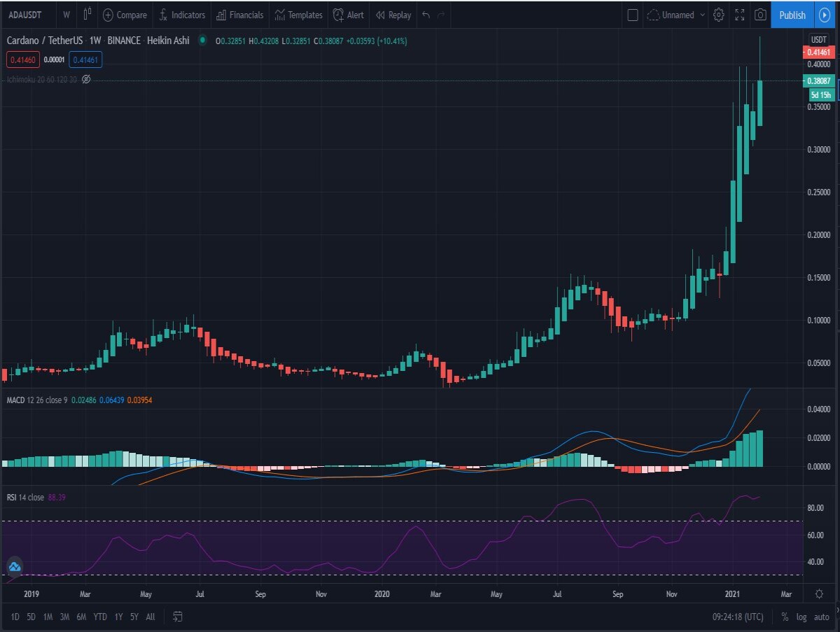The image size is (840, 632).
Task: Open the candlestick chart style icon
Action: [87, 14]
